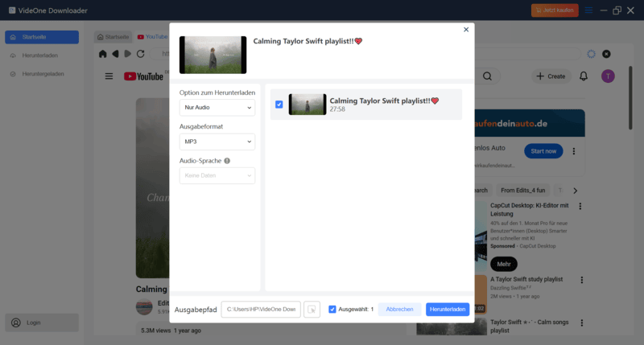The image size is (644, 345).
Task: Open the hamburger menu in title bar
Action: click(x=588, y=10)
